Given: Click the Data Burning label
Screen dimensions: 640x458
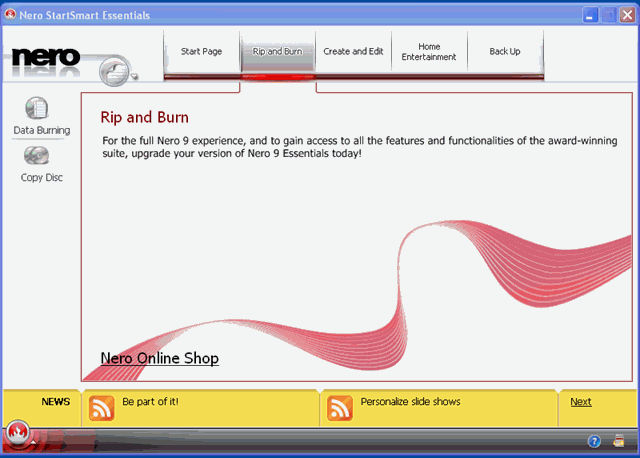Looking at the screenshot, I should pos(42,130).
